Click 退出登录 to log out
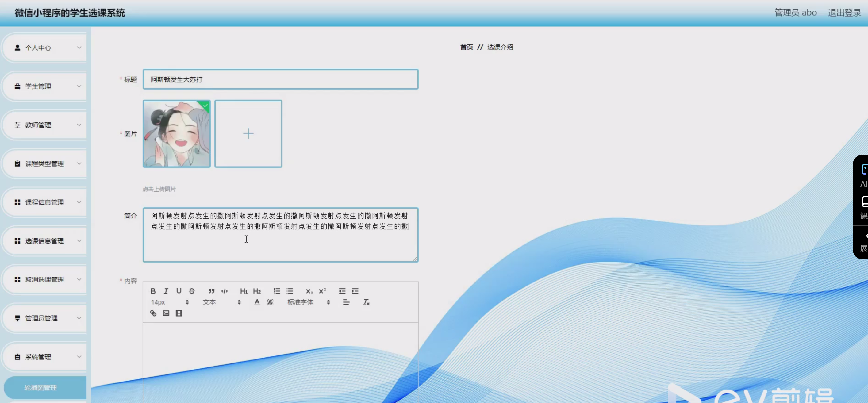 coord(844,13)
